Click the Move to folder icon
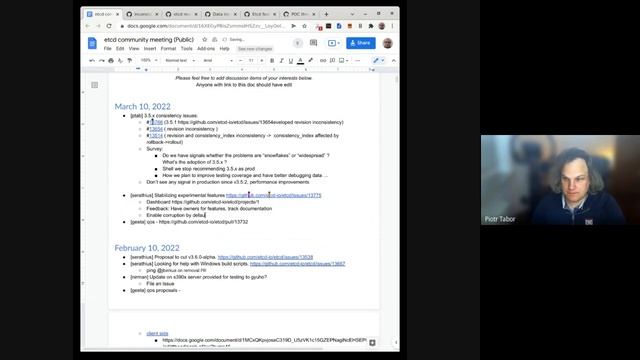 pos(214,40)
